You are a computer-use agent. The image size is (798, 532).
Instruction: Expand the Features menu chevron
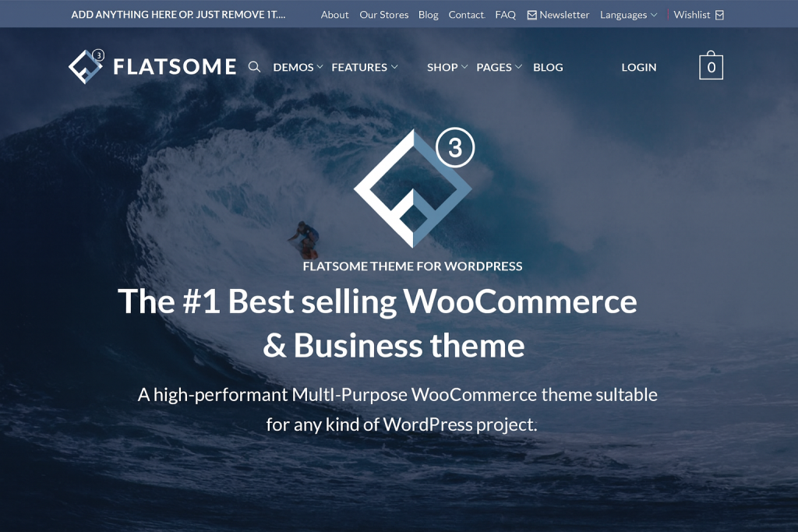click(x=394, y=67)
